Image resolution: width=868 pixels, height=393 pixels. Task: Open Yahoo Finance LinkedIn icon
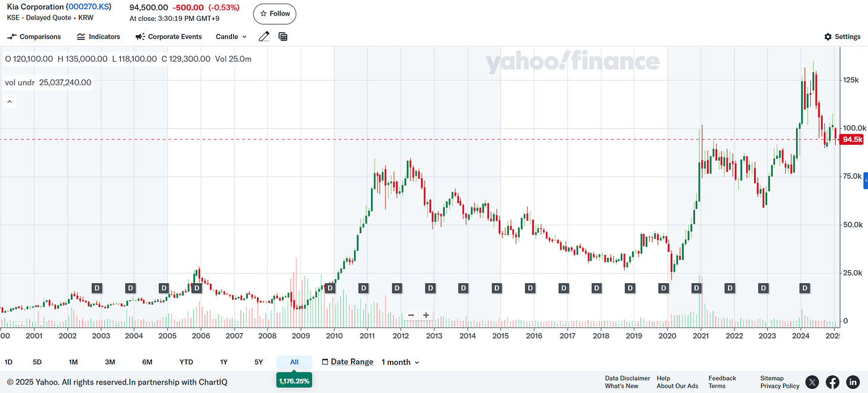(x=853, y=382)
